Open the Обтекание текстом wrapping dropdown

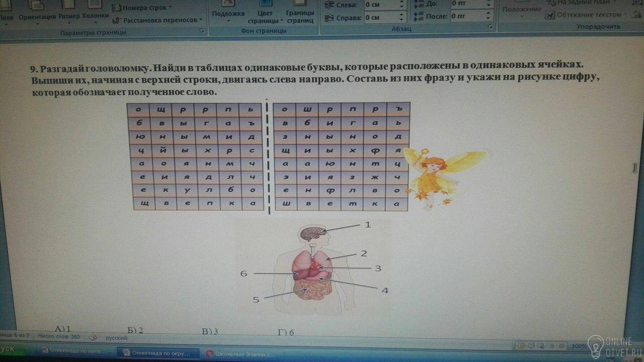pyautogui.click(x=584, y=15)
